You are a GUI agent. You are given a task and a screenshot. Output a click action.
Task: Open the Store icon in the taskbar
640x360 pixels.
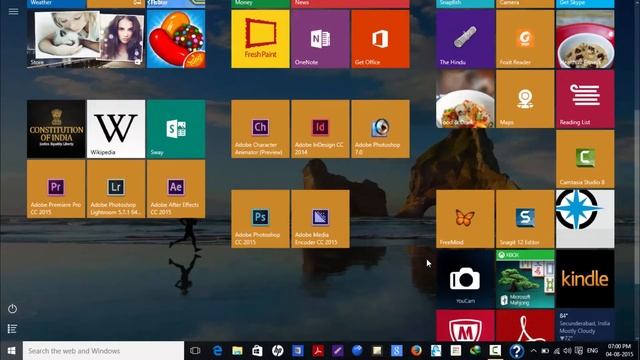(257, 351)
